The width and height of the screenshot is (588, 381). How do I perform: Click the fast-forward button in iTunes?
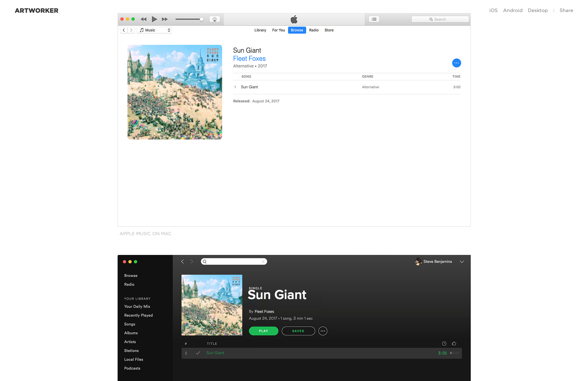click(x=165, y=19)
